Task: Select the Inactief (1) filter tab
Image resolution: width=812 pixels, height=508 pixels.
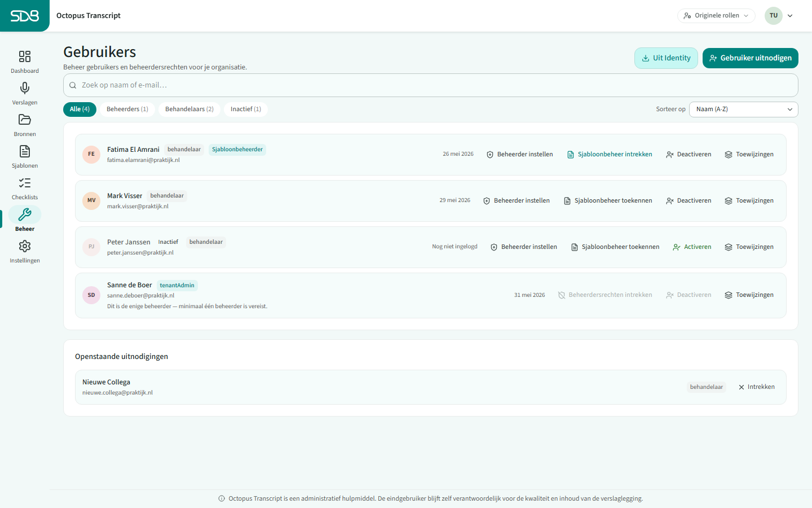Action: 246,110
